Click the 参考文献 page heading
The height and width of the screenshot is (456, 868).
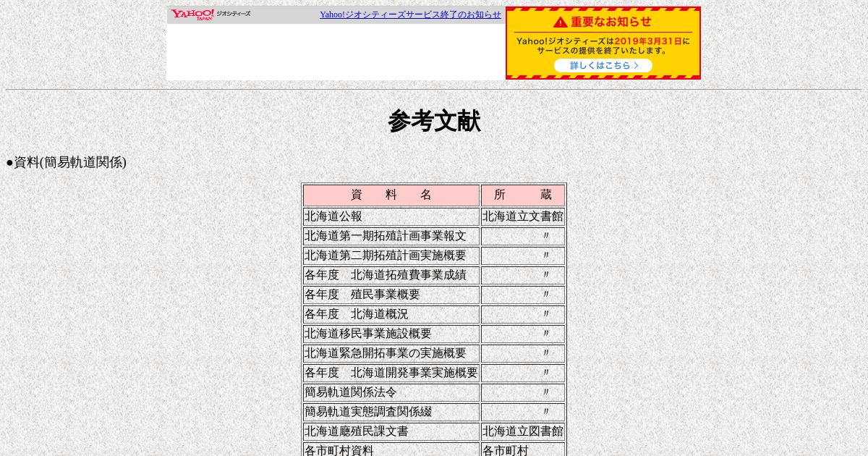pos(434,121)
